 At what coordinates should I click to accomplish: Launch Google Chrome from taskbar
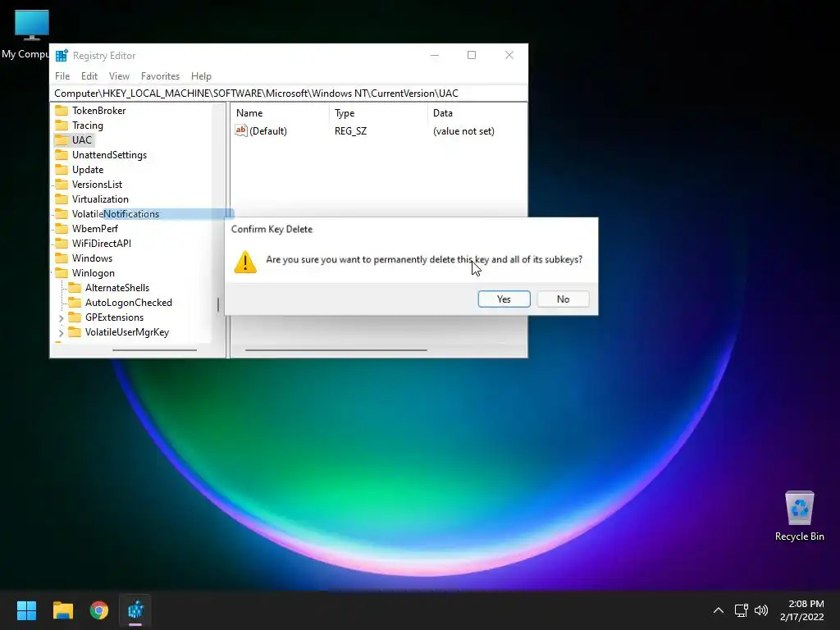point(99,610)
